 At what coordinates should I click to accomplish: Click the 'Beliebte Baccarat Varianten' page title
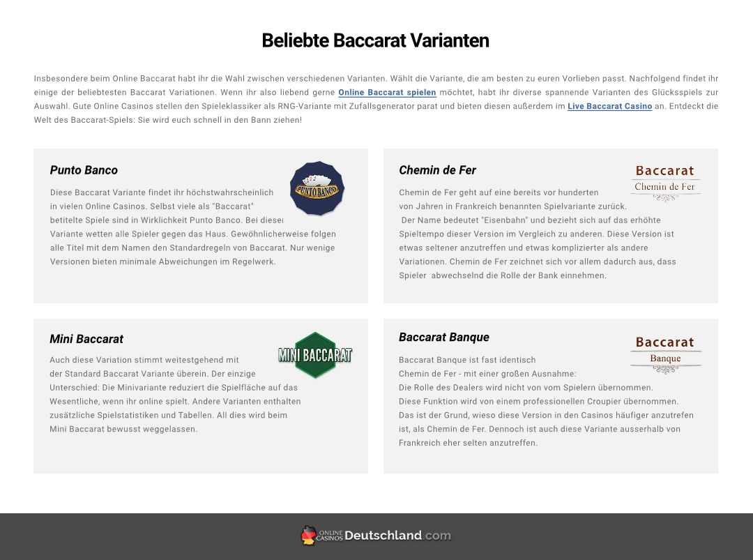coord(375,40)
